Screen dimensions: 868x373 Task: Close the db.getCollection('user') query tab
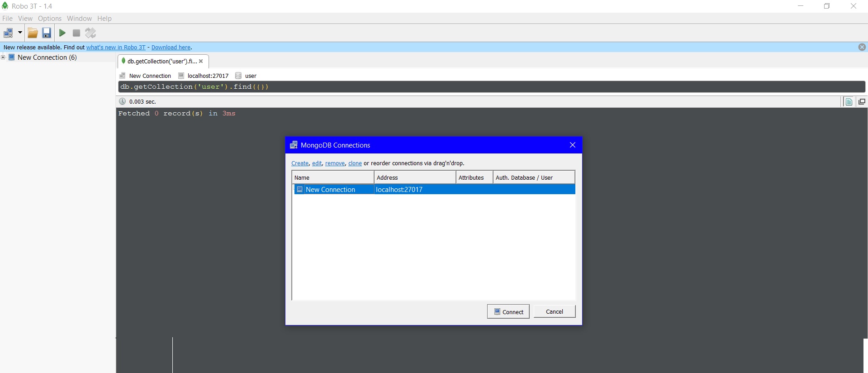click(201, 61)
